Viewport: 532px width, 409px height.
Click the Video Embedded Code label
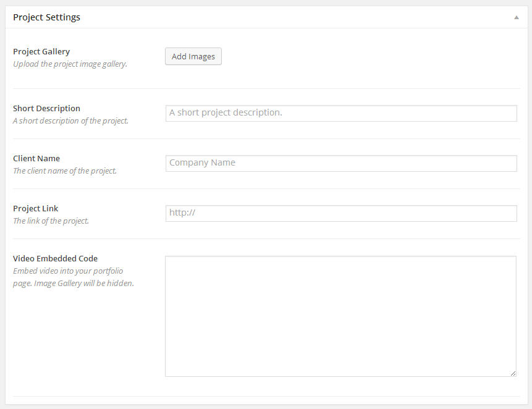coord(55,258)
